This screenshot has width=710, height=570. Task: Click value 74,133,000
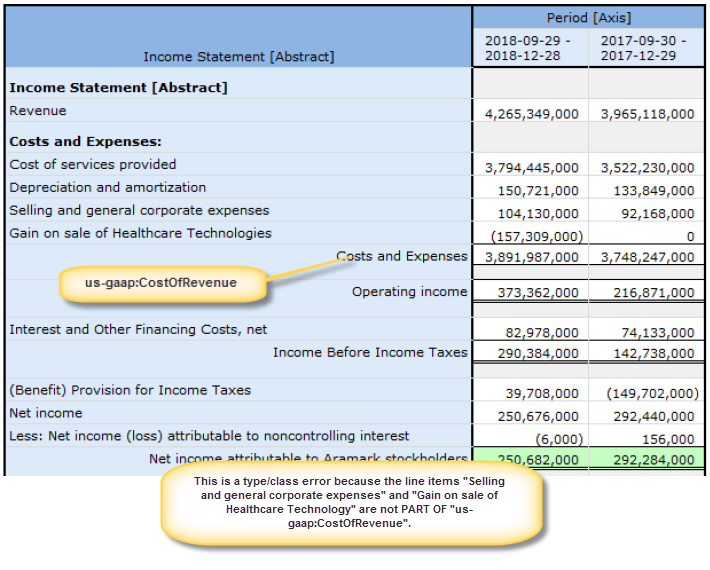[657, 333]
